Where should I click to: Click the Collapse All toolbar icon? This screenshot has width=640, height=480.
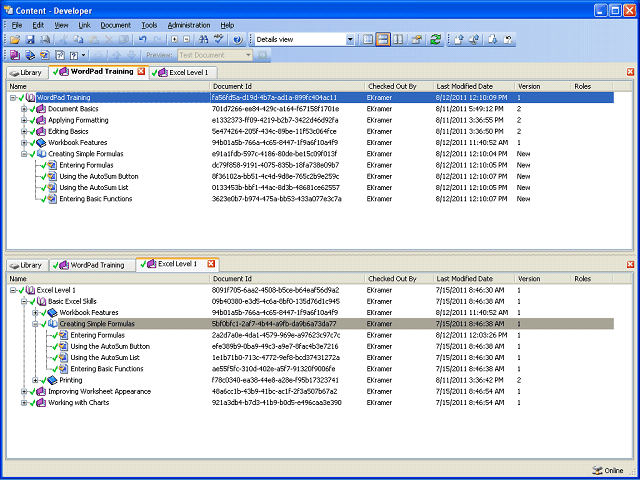[187, 40]
